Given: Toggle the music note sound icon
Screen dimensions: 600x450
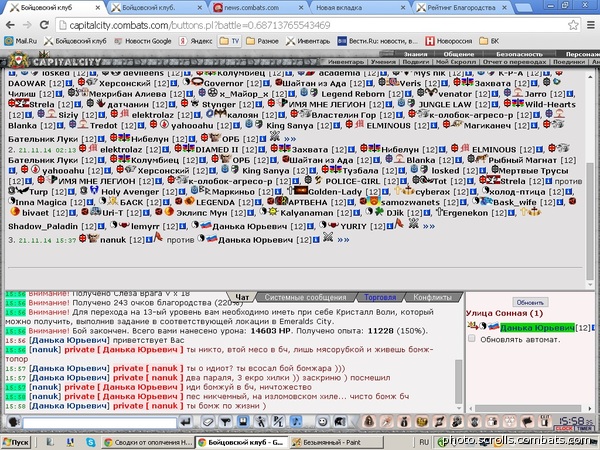Looking at the screenshot, I should (x=295, y=422).
